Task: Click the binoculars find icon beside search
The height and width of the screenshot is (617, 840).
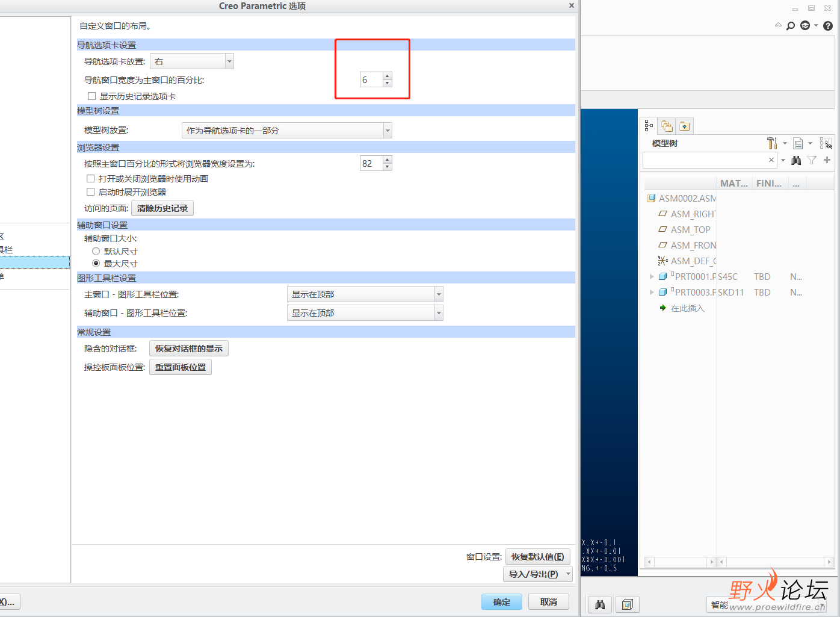Action: coord(796,160)
